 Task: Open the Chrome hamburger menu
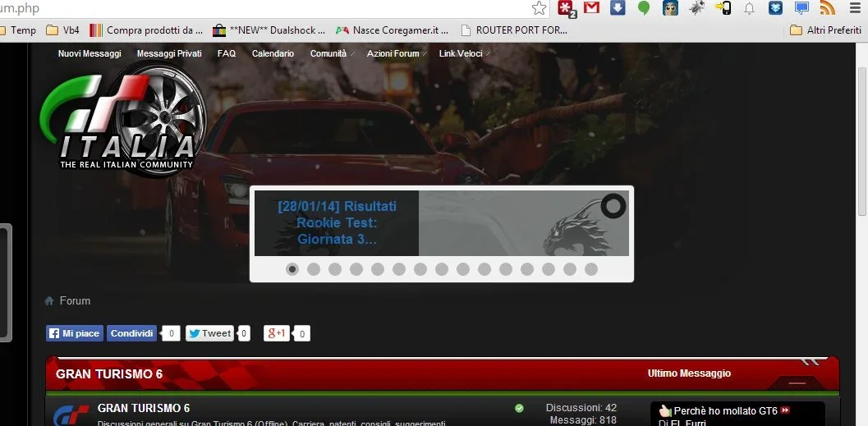[x=856, y=7]
